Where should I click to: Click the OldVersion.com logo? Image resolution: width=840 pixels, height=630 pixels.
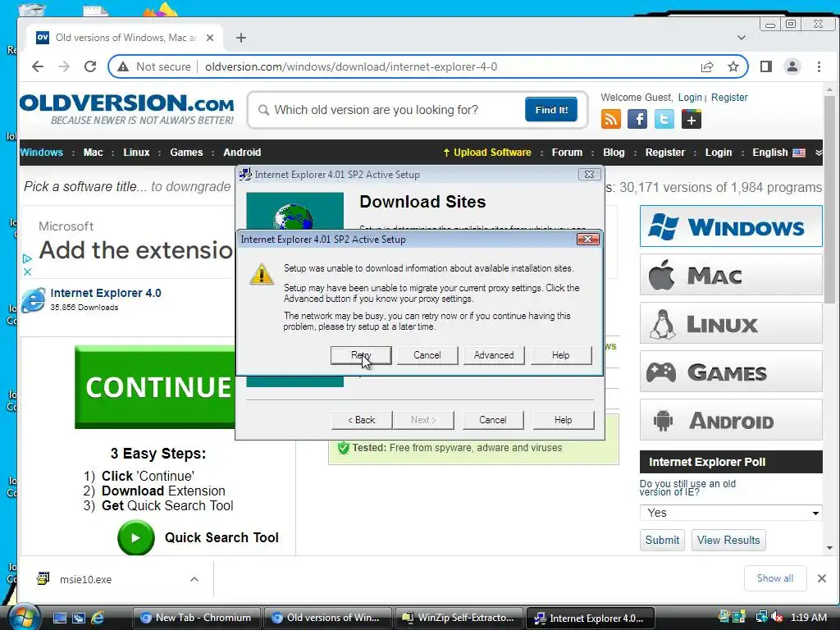[127, 109]
